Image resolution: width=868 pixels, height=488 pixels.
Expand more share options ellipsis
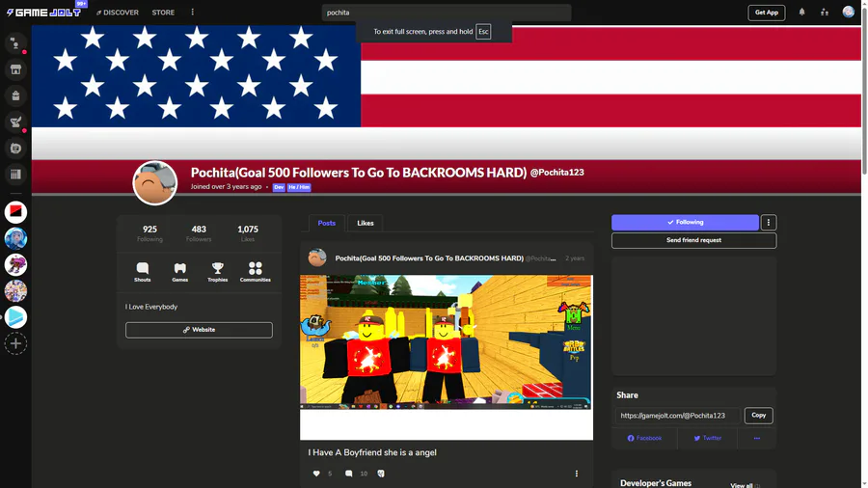click(x=757, y=438)
